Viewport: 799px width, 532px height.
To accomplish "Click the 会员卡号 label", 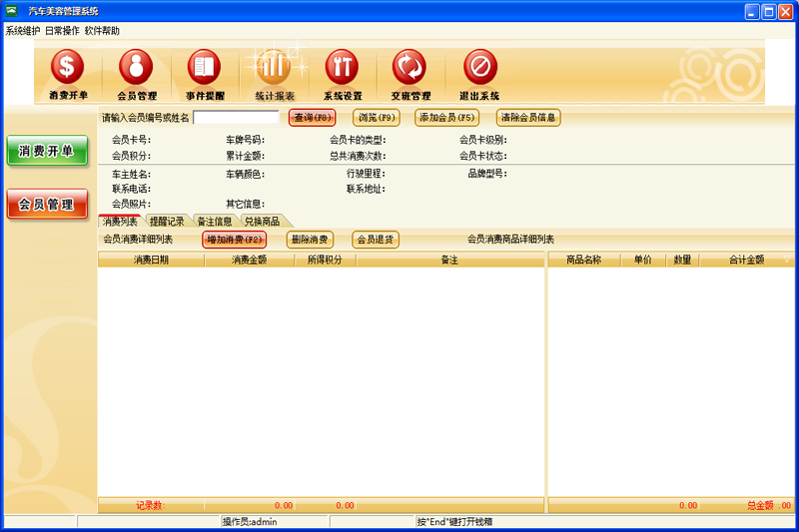I will pos(132,140).
